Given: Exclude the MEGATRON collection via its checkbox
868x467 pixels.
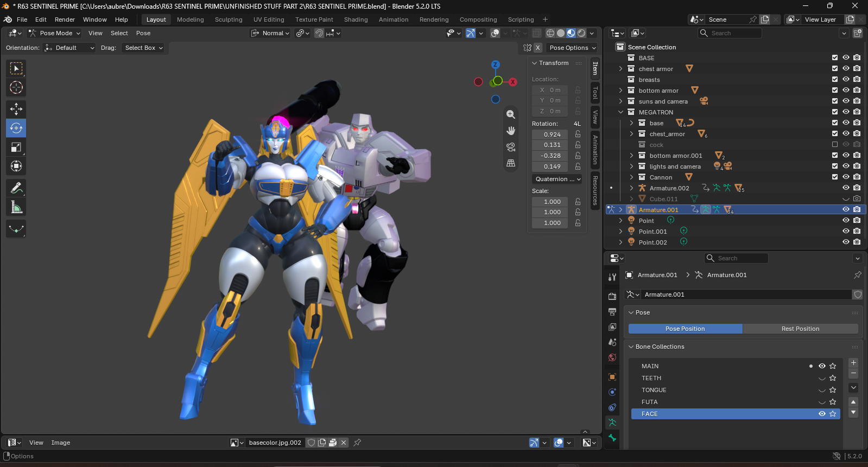Looking at the screenshot, I should pyautogui.click(x=835, y=112).
